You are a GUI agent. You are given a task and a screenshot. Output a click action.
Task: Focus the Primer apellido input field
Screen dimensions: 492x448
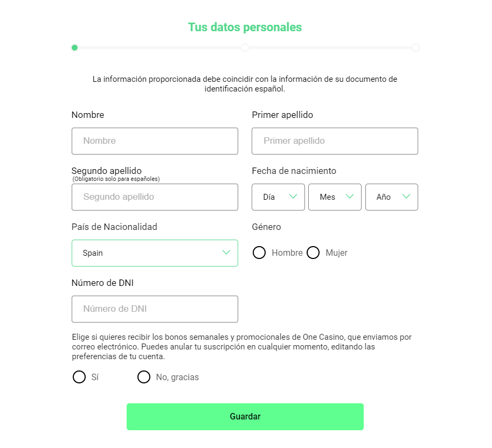(x=335, y=141)
